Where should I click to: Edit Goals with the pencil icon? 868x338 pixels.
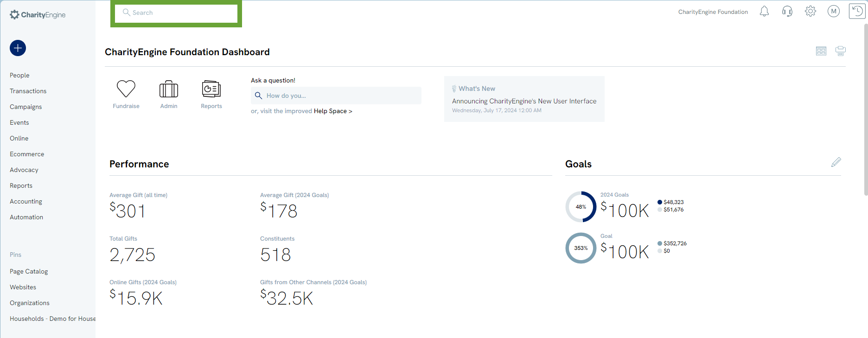836,162
